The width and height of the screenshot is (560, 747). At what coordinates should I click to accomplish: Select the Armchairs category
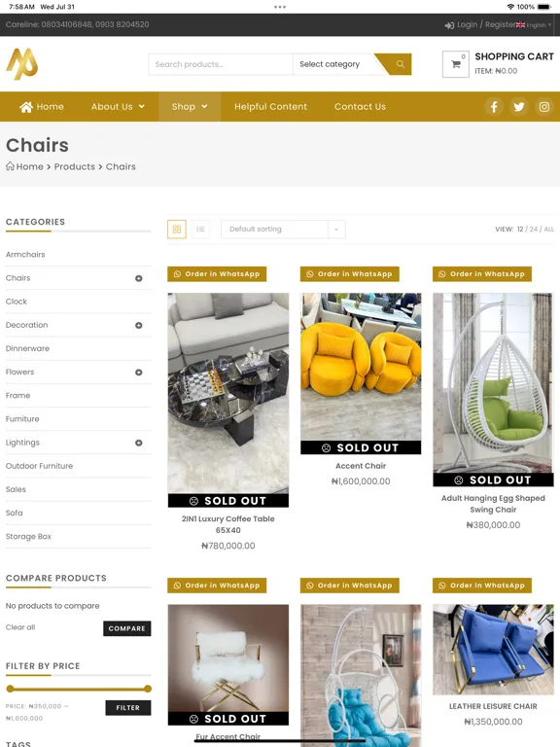pyautogui.click(x=25, y=255)
